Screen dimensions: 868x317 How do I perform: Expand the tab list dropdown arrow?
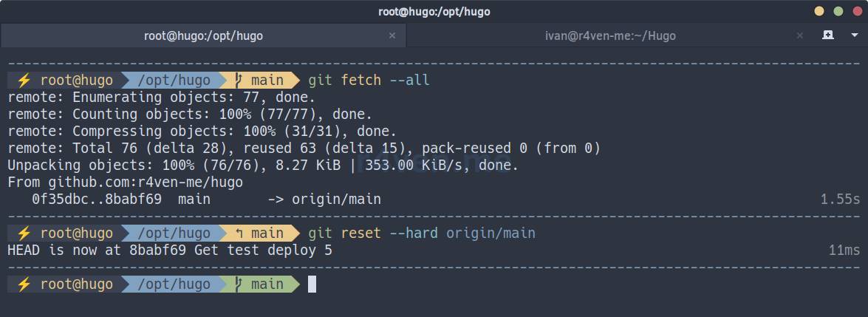pos(853,35)
